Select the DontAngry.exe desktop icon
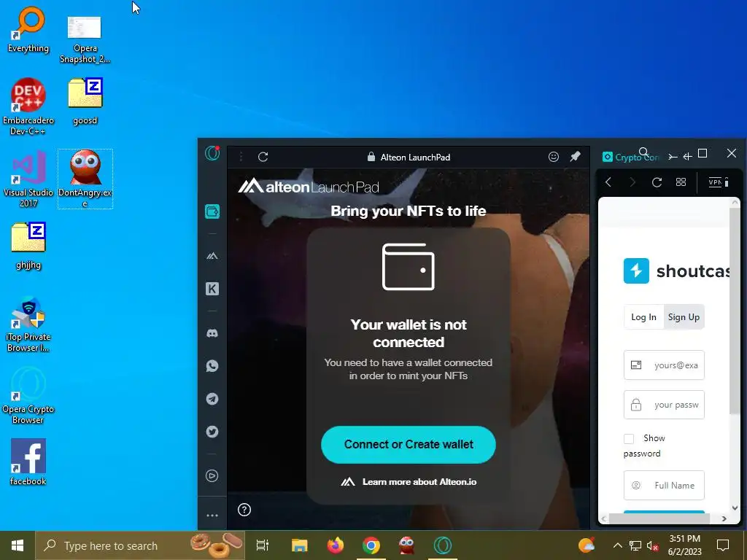Screen dimensions: 747x560 (85, 179)
